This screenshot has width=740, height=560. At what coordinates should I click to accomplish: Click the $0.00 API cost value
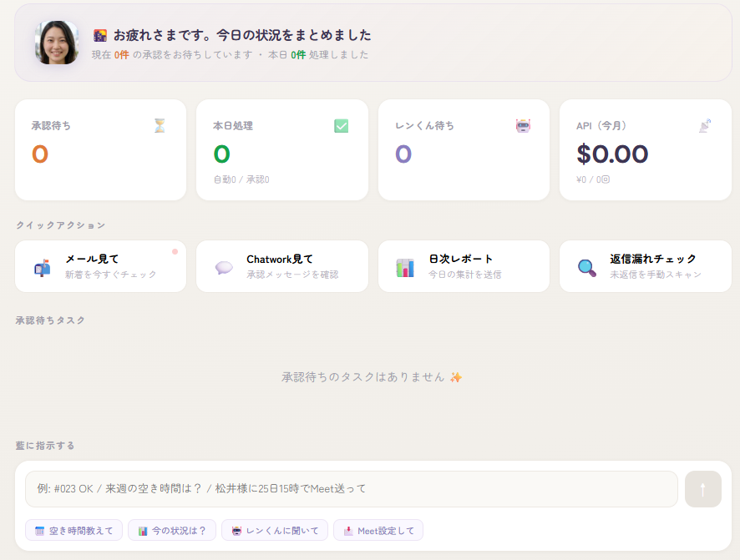coord(612,154)
